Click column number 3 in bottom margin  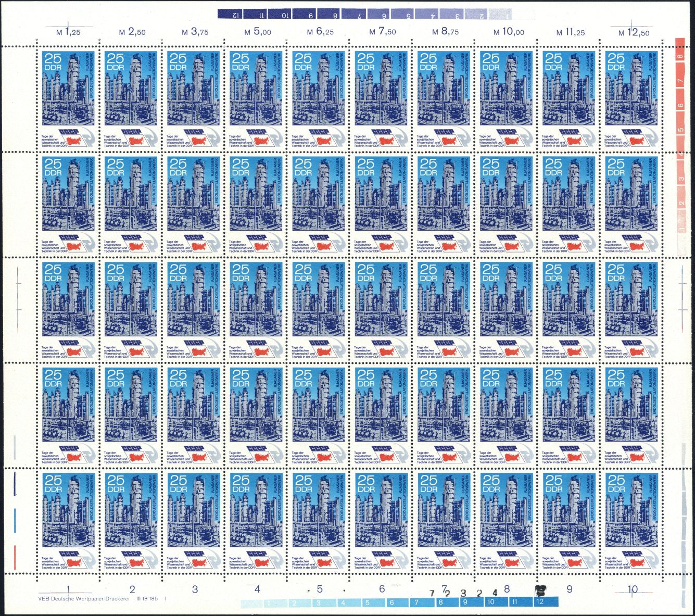pos(195,589)
